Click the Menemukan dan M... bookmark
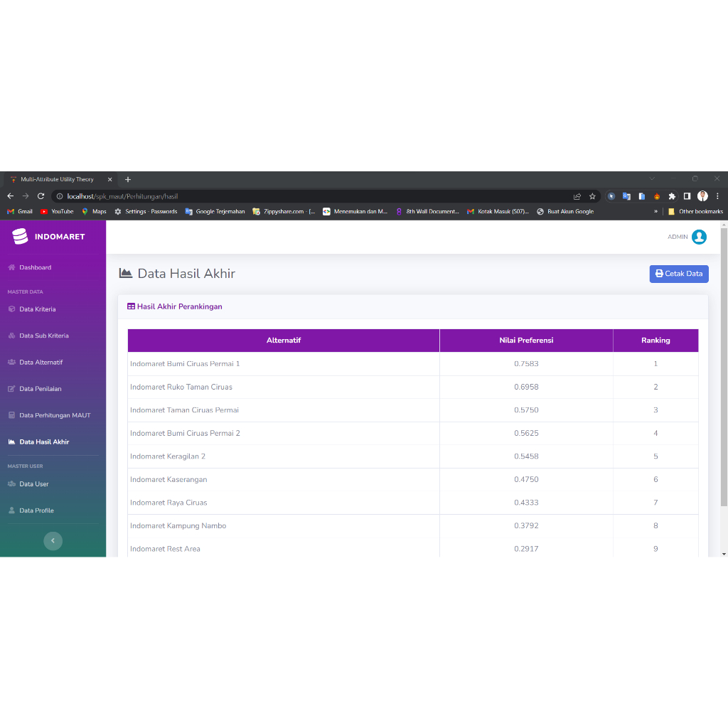 [355, 212]
